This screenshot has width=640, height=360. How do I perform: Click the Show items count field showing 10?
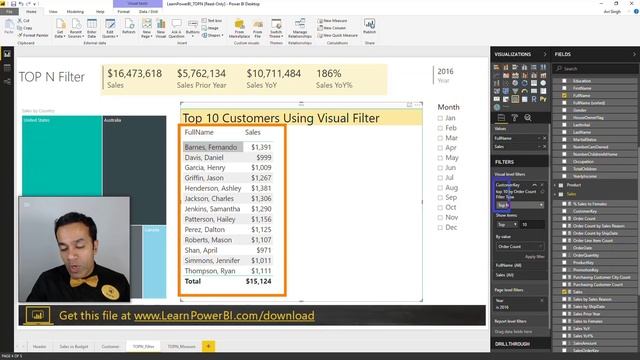click(x=532, y=224)
